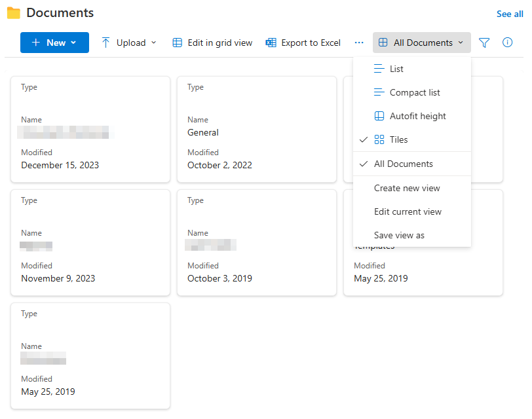
Task: Expand the New button dropdown arrow
Action: pyautogui.click(x=73, y=42)
